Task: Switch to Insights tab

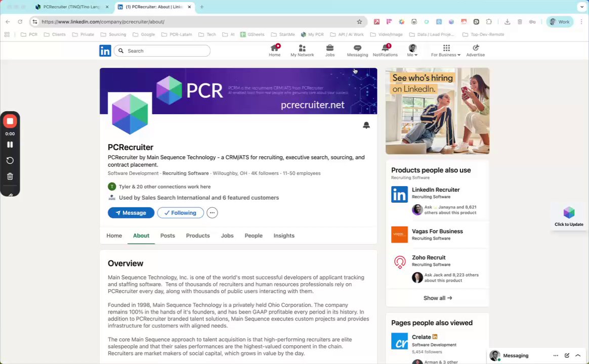Action: tap(284, 236)
